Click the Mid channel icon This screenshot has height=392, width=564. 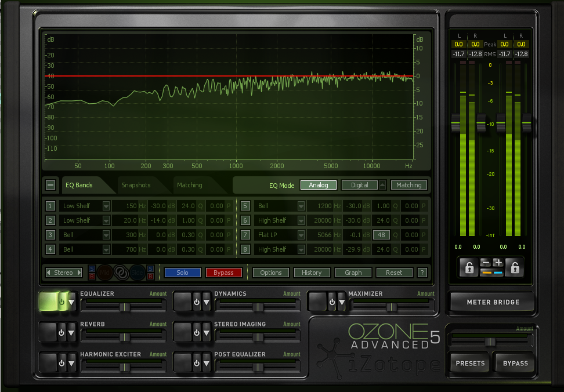click(104, 273)
